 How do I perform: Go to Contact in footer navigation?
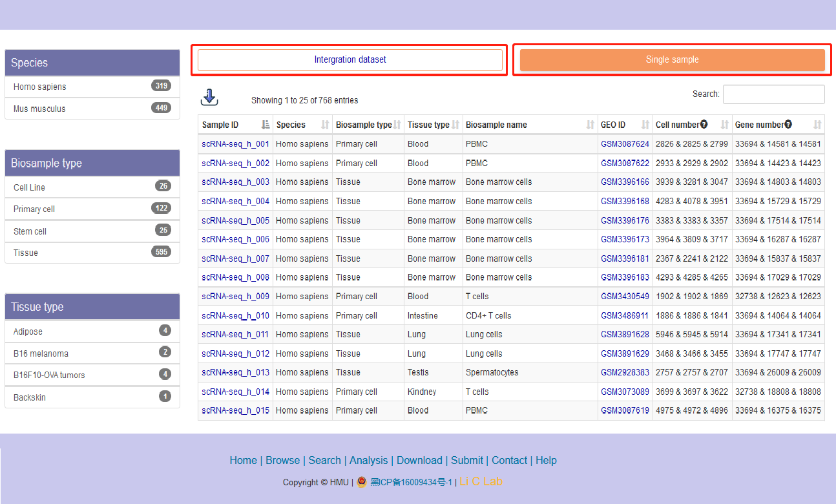pos(509,461)
